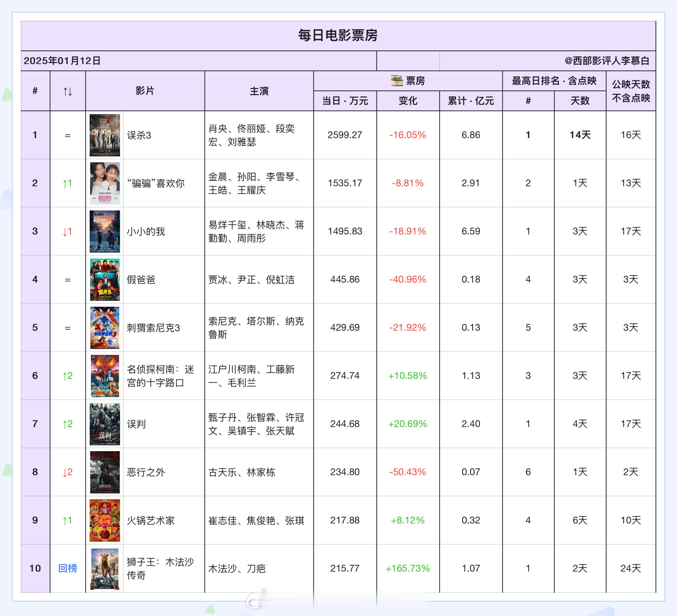The width and height of the screenshot is (677, 616).
Task: Click the credit @西部影评人李慕白
Action: click(x=607, y=61)
